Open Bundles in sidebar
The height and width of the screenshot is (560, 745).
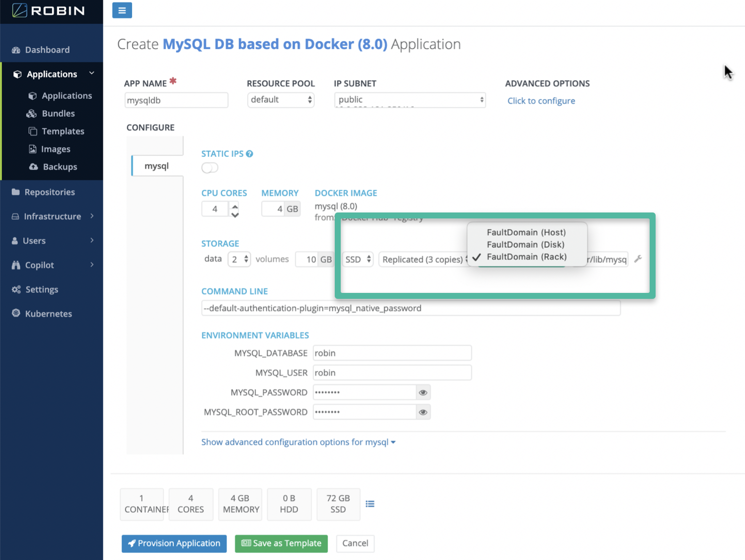[x=58, y=114]
